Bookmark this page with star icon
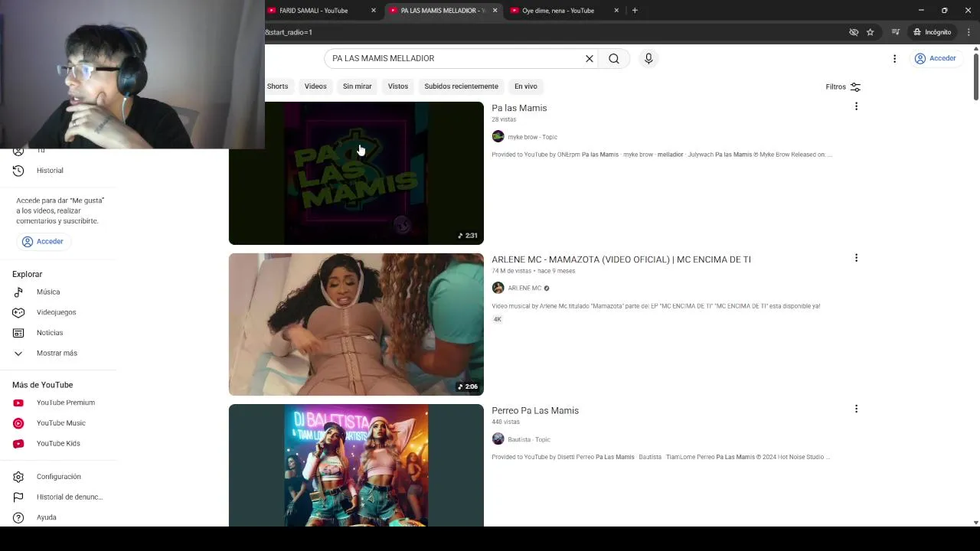Image resolution: width=980 pixels, height=551 pixels. pyautogui.click(x=870, y=32)
